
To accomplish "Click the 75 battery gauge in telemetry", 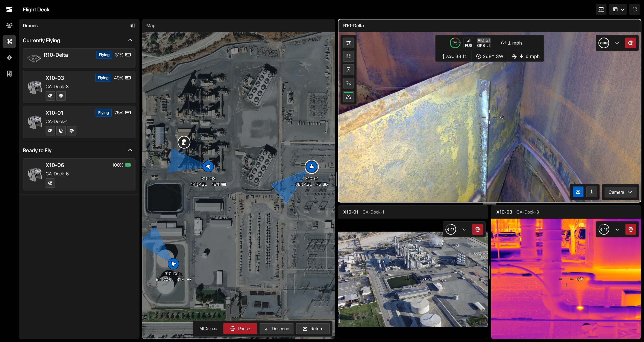I will point(455,43).
